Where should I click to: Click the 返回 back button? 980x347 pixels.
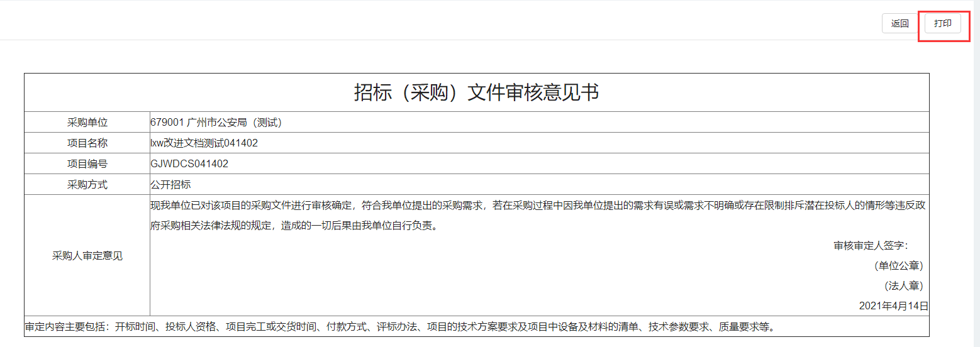pyautogui.click(x=899, y=23)
